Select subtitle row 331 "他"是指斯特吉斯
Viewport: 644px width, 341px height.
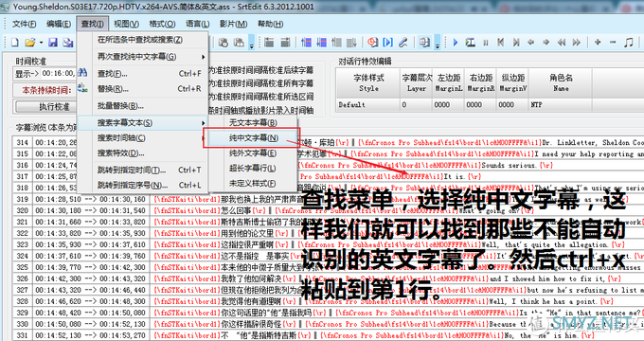[328, 335]
